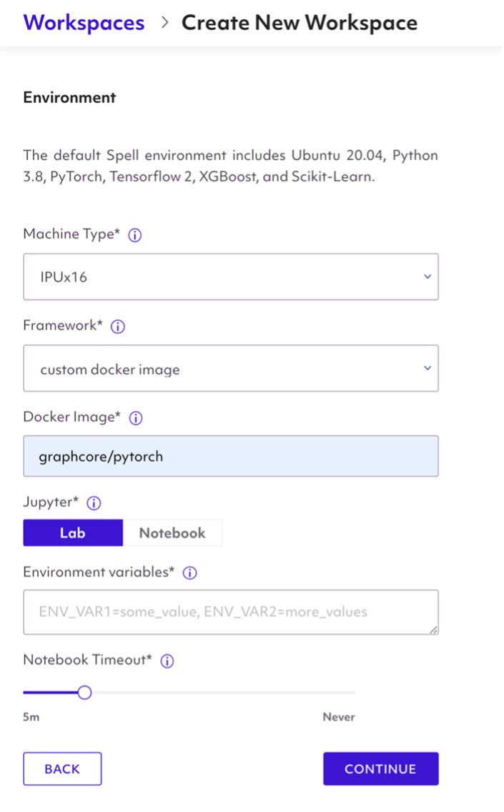Click the Environment variables text area
Image resolution: width=504 pixels, height=812 pixels.
[x=230, y=612]
